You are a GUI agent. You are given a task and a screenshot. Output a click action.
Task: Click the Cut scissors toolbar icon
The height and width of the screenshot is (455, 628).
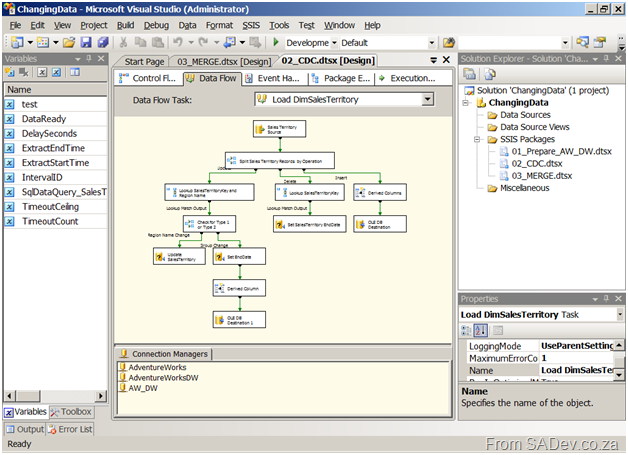123,42
